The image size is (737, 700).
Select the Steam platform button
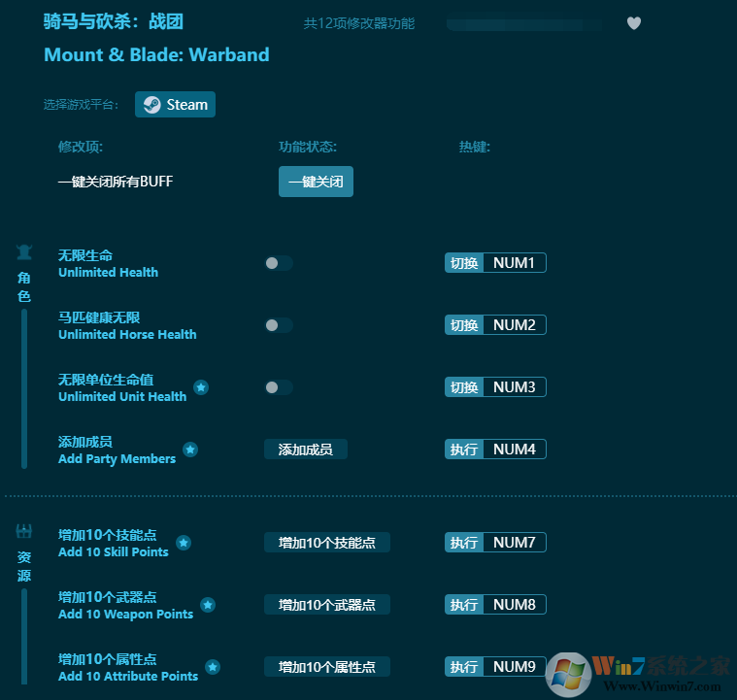coord(175,104)
